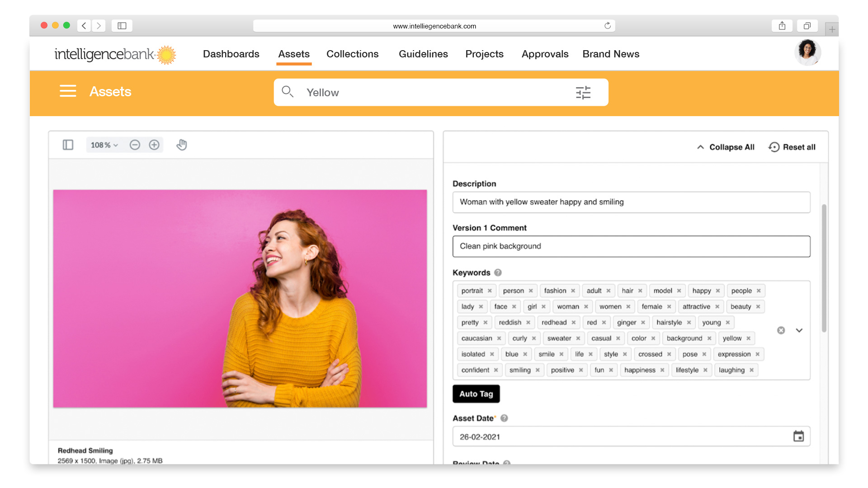Open a new browser tab
Viewport: 868px width, 488px height.
click(832, 29)
